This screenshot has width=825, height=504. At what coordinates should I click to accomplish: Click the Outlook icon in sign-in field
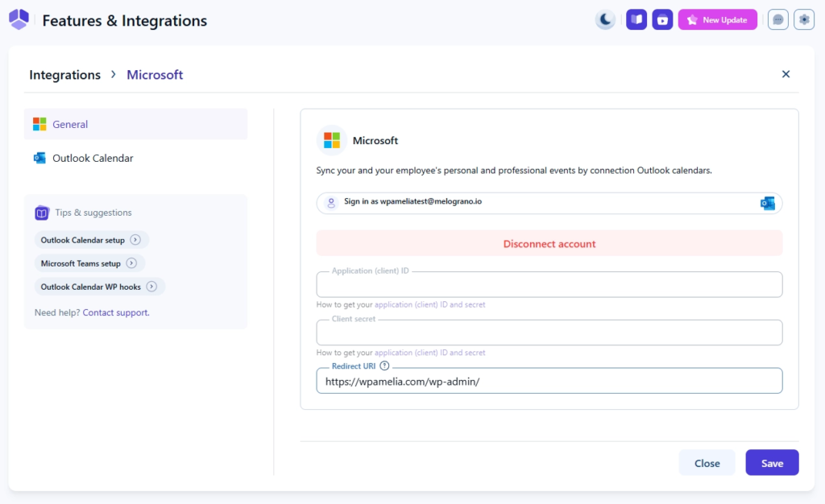[x=767, y=203]
